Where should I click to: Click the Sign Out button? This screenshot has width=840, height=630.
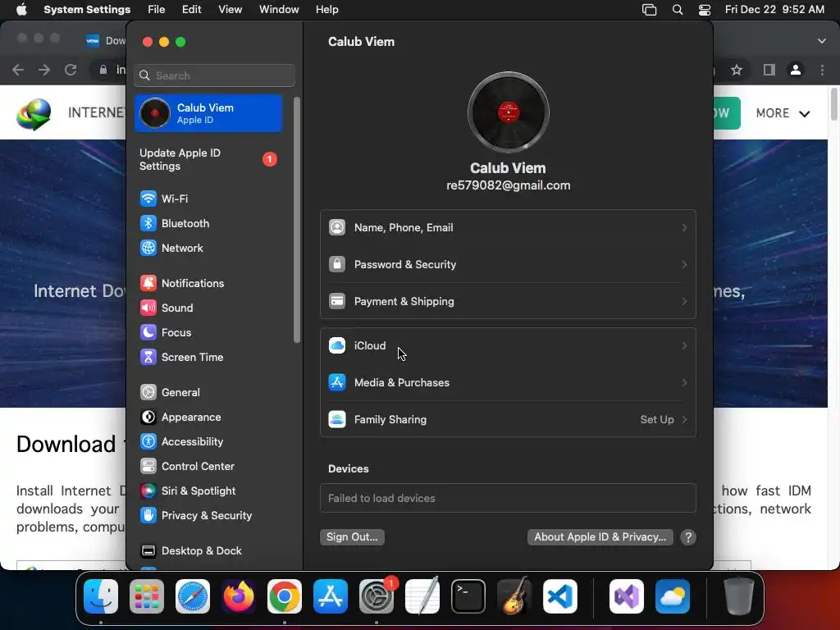[x=352, y=537]
